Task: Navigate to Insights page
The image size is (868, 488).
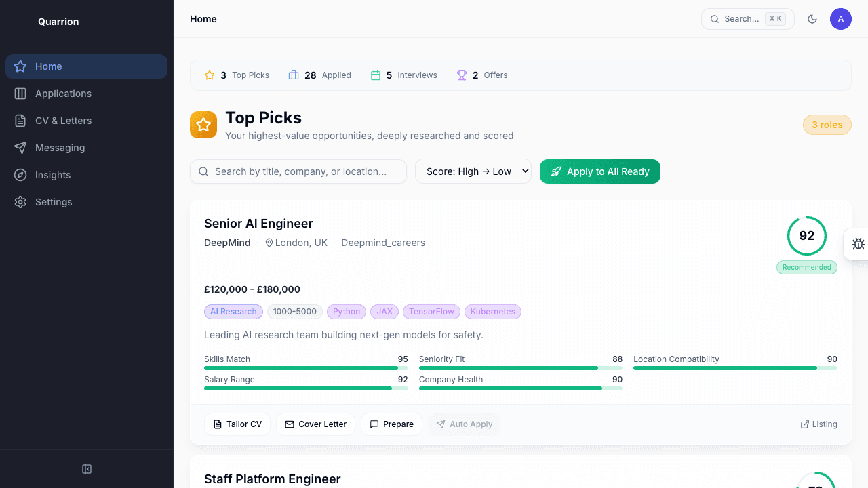Action: click(x=86, y=175)
